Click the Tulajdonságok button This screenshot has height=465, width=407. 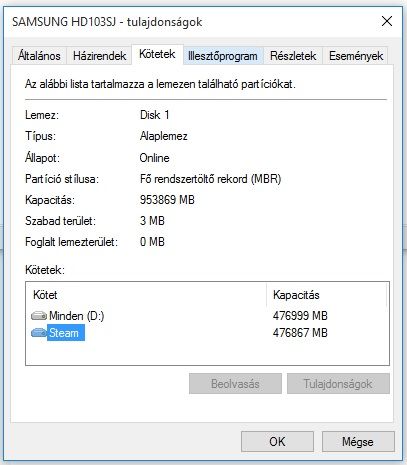click(338, 384)
